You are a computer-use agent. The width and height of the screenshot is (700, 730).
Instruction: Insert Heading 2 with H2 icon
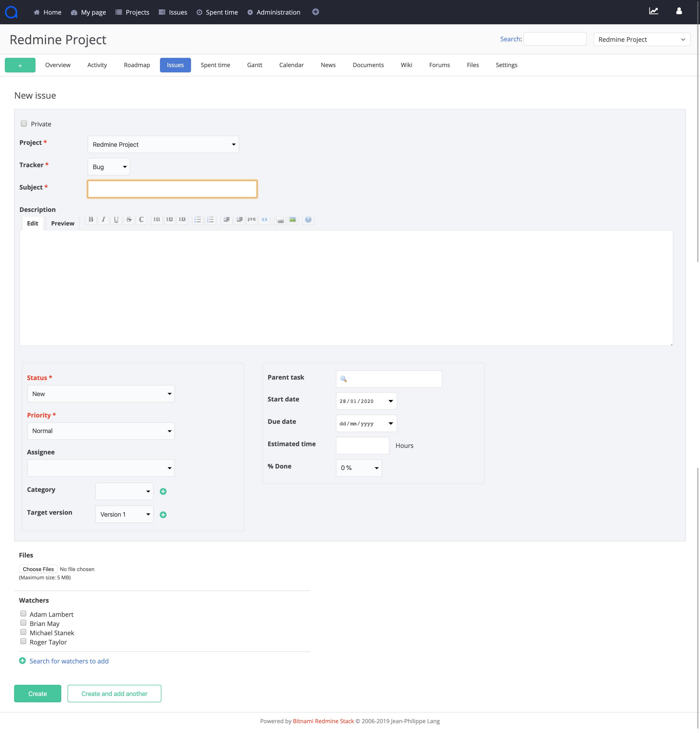169,220
